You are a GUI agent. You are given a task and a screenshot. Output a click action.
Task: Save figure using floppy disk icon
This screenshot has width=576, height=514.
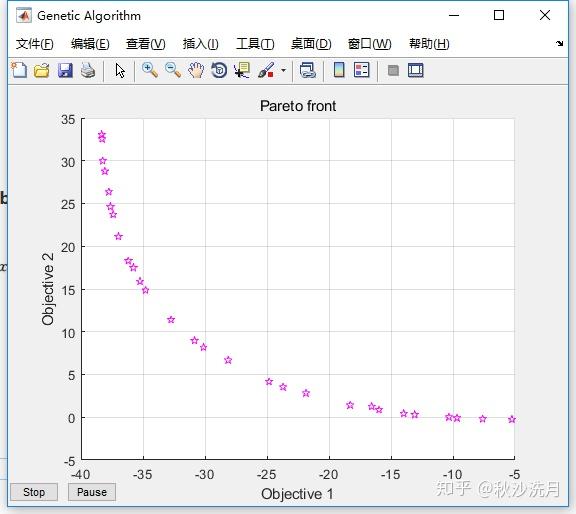(65, 70)
